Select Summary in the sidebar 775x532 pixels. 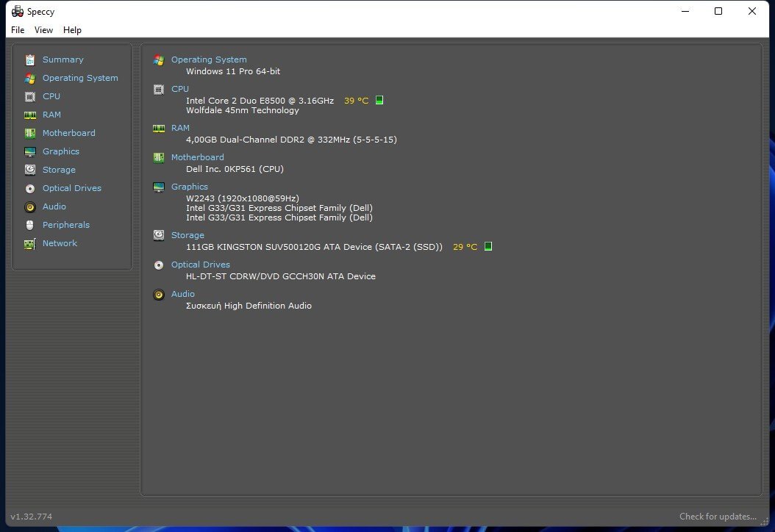pyautogui.click(x=63, y=60)
